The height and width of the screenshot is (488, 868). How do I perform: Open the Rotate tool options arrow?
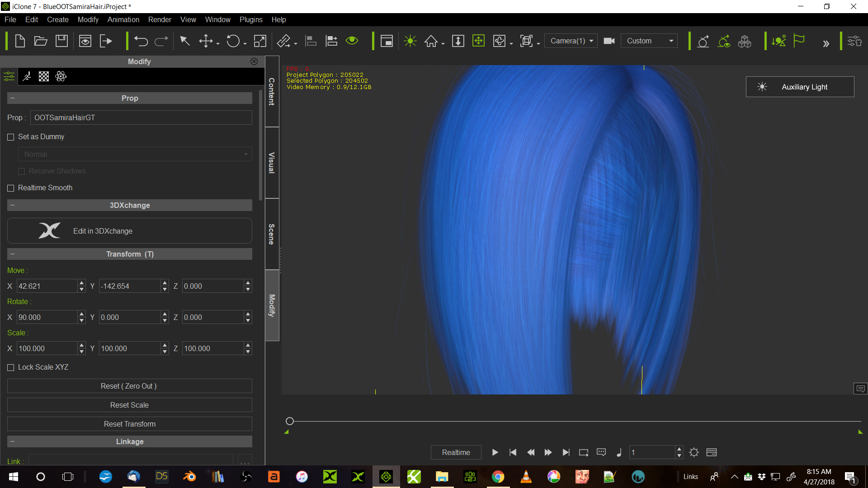[245, 44]
